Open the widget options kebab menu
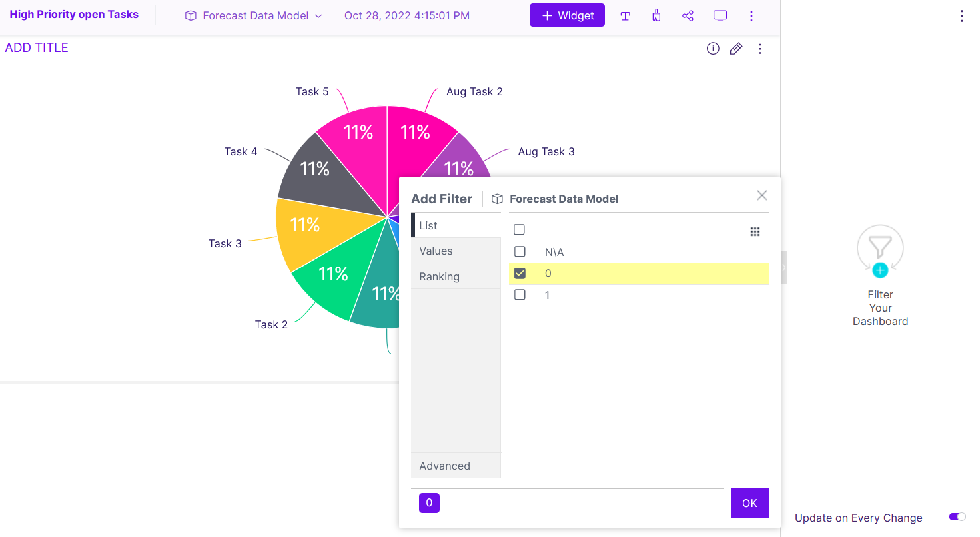Image resolution: width=980 pixels, height=537 pixels. 759,48
